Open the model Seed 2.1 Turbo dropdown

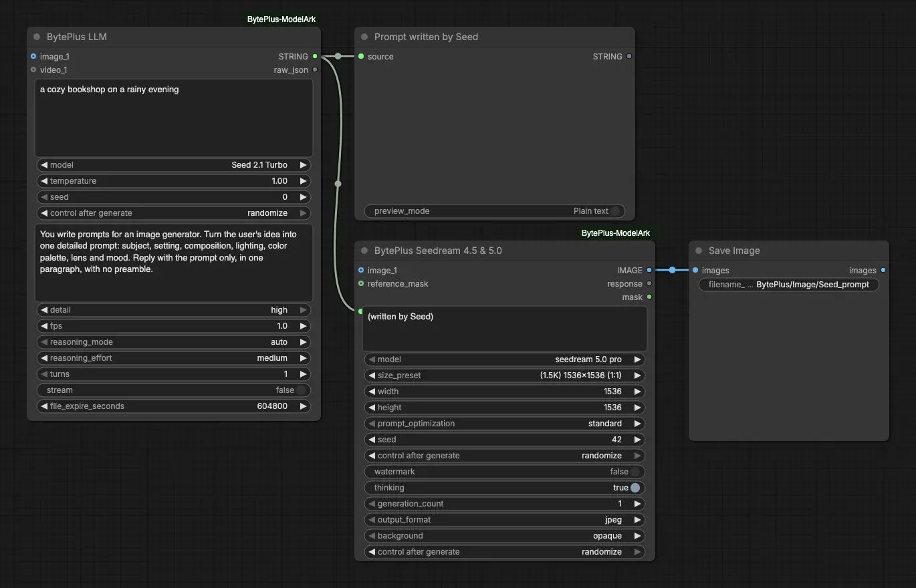(x=174, y=165)
